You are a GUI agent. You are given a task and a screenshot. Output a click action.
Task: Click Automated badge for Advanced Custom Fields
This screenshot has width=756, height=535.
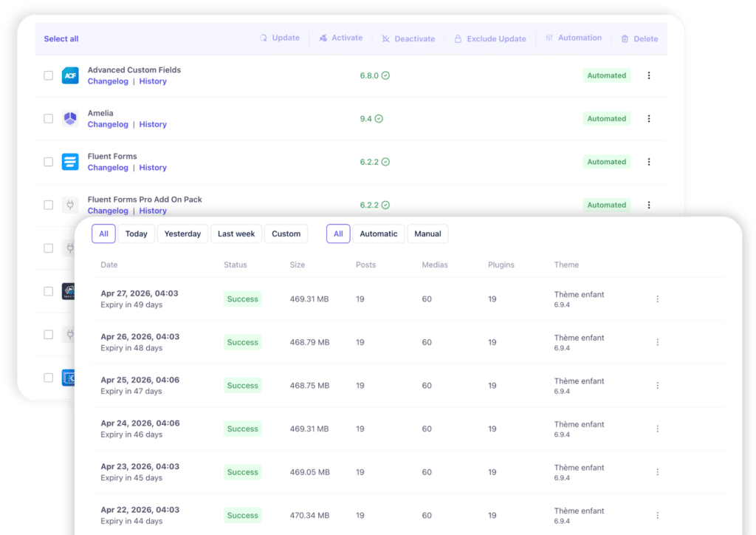607,75
